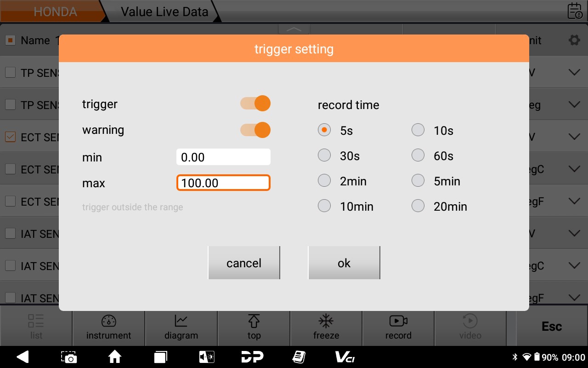Collapse panel with top arrow handle
This screenshot has height=368, width=588.
tap(294, 29)
